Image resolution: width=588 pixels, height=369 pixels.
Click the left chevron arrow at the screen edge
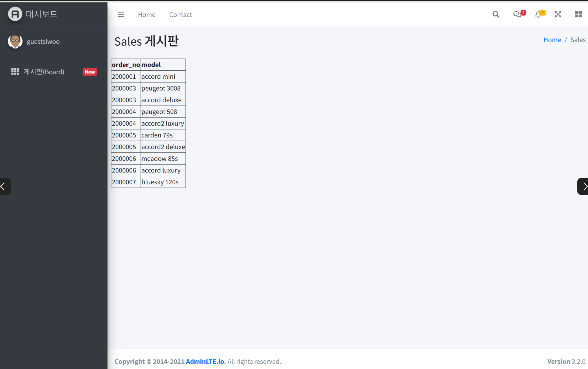(4, 186)
